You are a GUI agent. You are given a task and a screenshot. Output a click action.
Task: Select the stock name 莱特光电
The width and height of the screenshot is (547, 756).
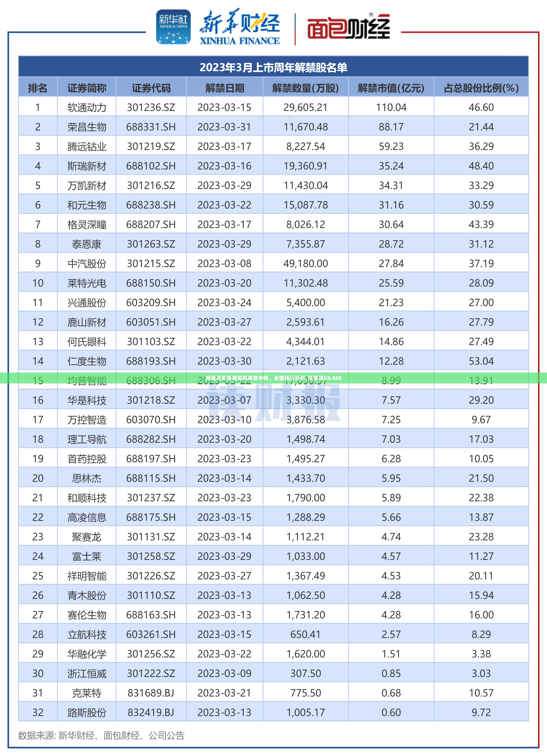(87, 283)
